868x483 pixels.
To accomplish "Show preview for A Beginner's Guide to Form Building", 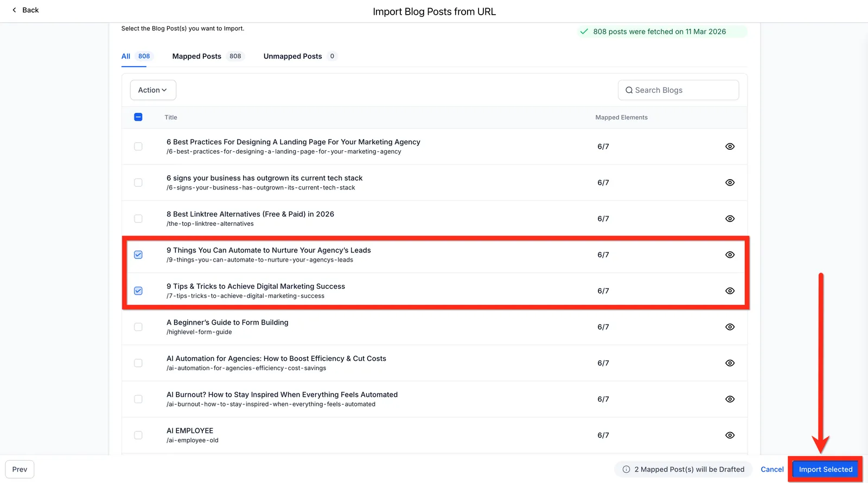I will pos(730,327).
